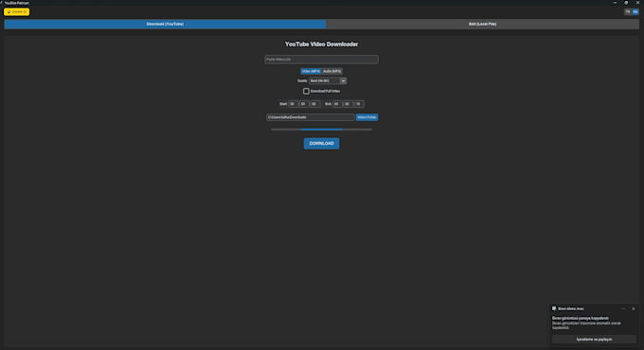Image resolution: width=644 pixels, height=350 pixels.
Task: Open the notification's more options menu
Action: click(x=623, y=308)
